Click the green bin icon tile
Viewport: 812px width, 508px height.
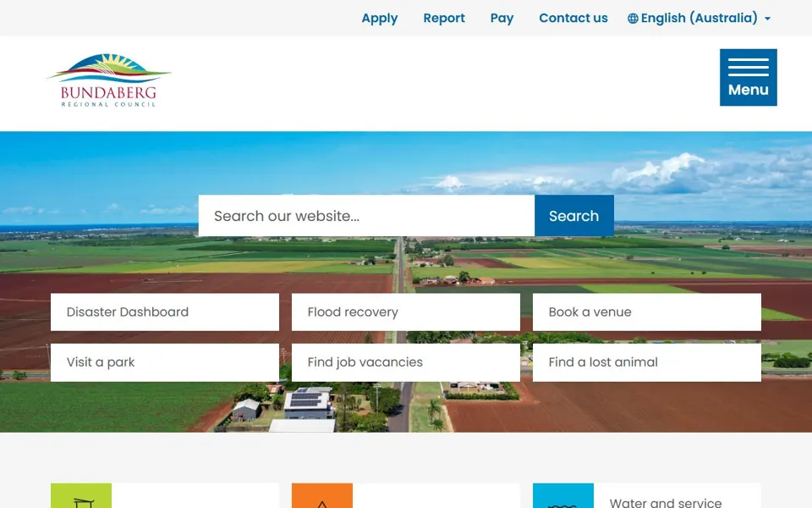point(81,496)
